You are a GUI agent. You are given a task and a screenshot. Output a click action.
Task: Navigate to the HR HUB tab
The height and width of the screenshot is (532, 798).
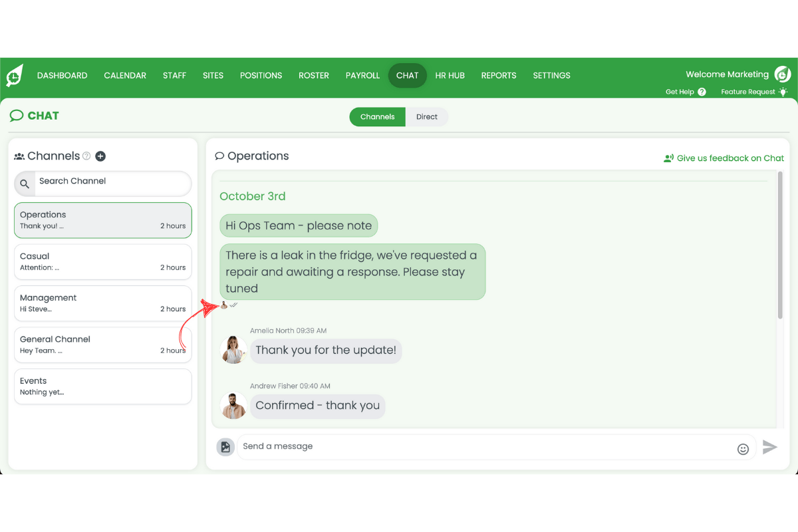click(450, 75)
